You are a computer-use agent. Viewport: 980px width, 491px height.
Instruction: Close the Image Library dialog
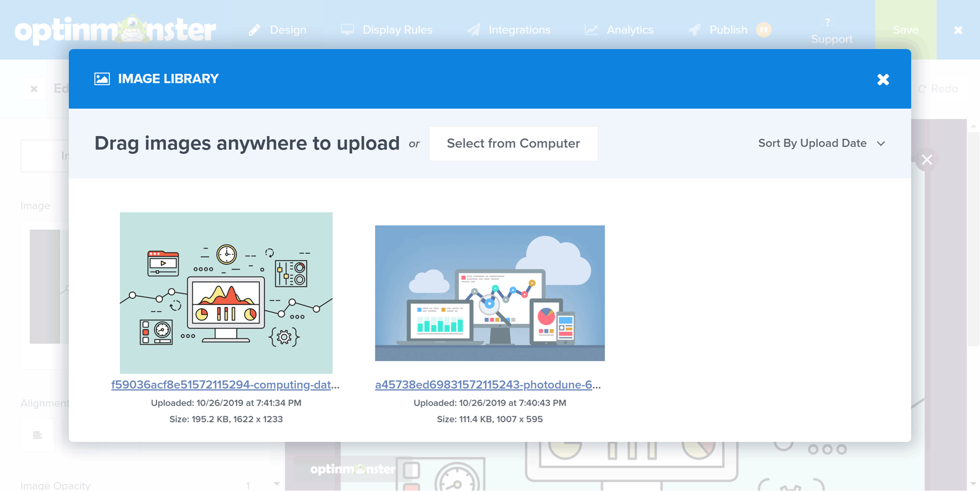click(x=883, y=79)
